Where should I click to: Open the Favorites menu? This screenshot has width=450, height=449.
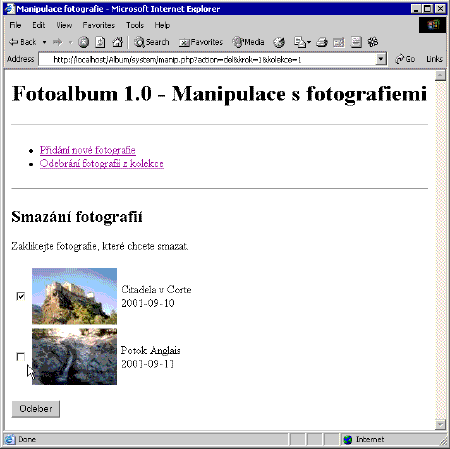tap(99, 25)
